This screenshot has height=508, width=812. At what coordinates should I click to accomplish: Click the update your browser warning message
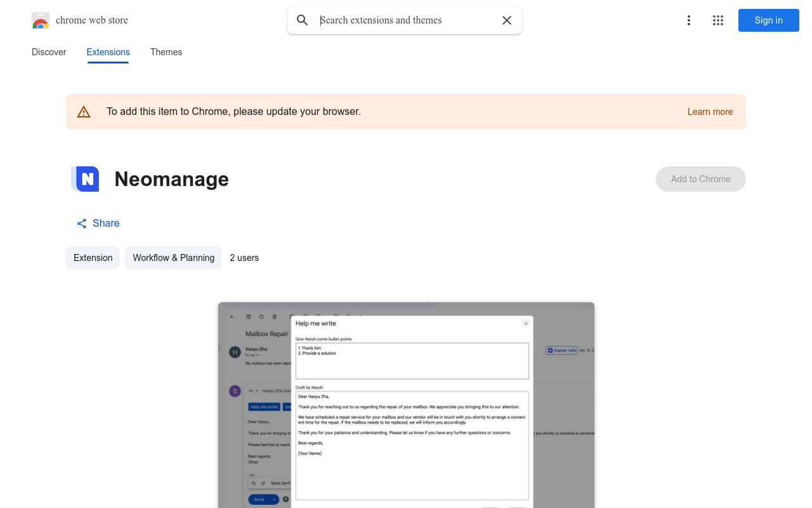pos(233,112)
